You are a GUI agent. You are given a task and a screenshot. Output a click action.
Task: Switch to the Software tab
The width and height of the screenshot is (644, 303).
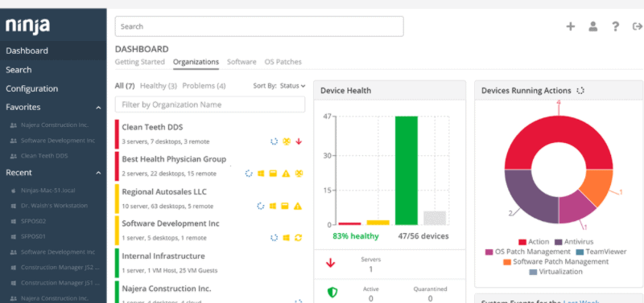(x=242, y=62)
